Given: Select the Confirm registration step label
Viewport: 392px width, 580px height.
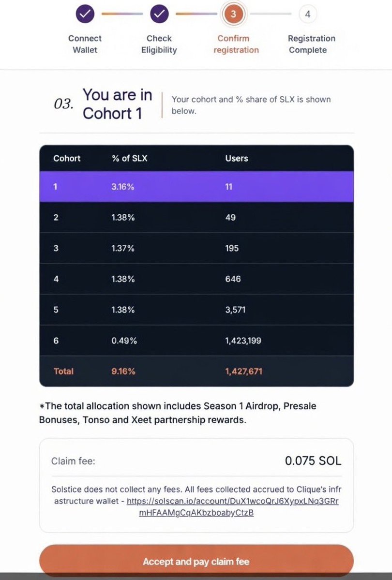Looking at the screenshot, I should click(238, 44).
